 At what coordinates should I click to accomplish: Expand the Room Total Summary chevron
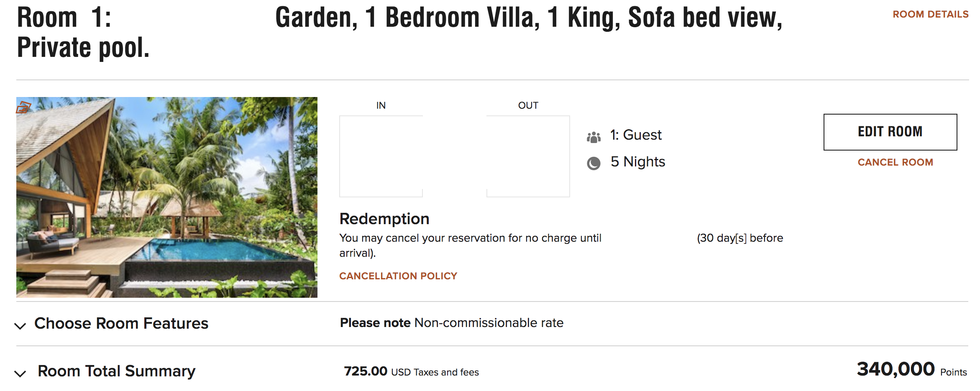tap(20, 373)
